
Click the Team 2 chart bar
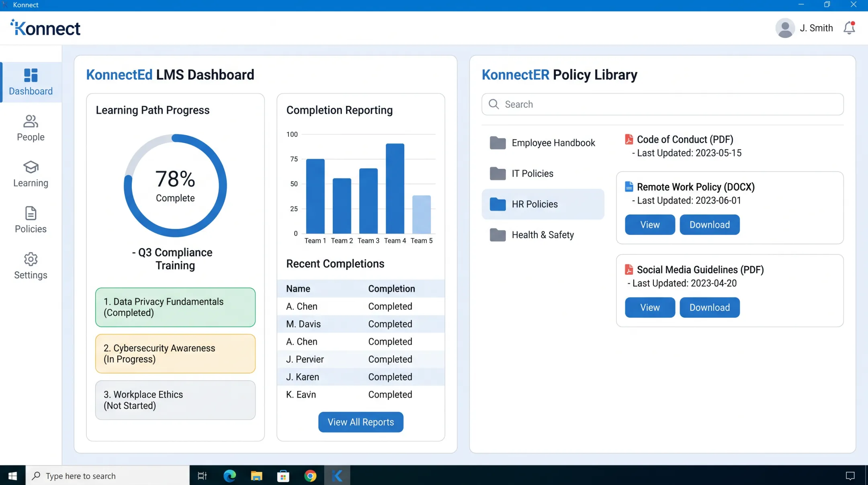(x=342, y=206)
